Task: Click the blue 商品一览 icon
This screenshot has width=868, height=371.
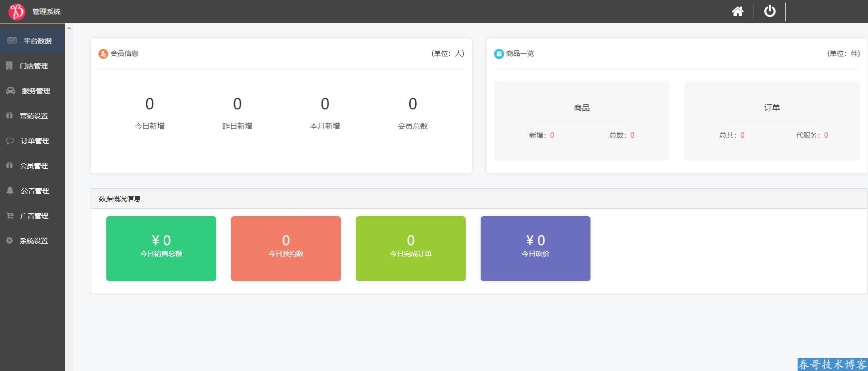Action: point(499,54)
